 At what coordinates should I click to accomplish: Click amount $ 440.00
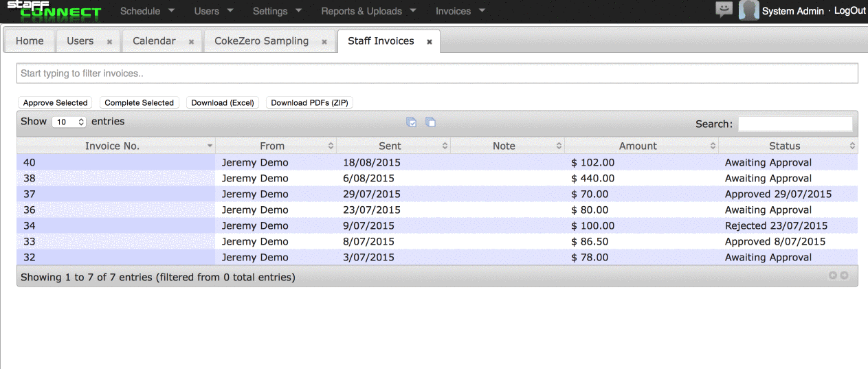[593, 179]
